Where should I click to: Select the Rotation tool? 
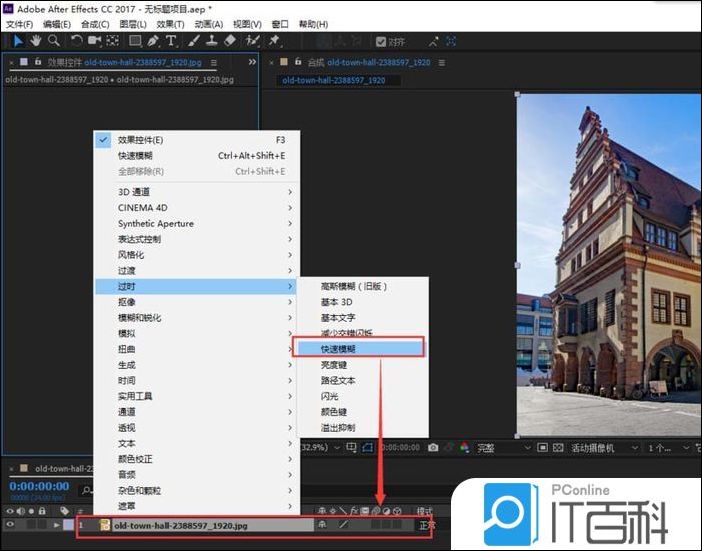click(76, 41)
